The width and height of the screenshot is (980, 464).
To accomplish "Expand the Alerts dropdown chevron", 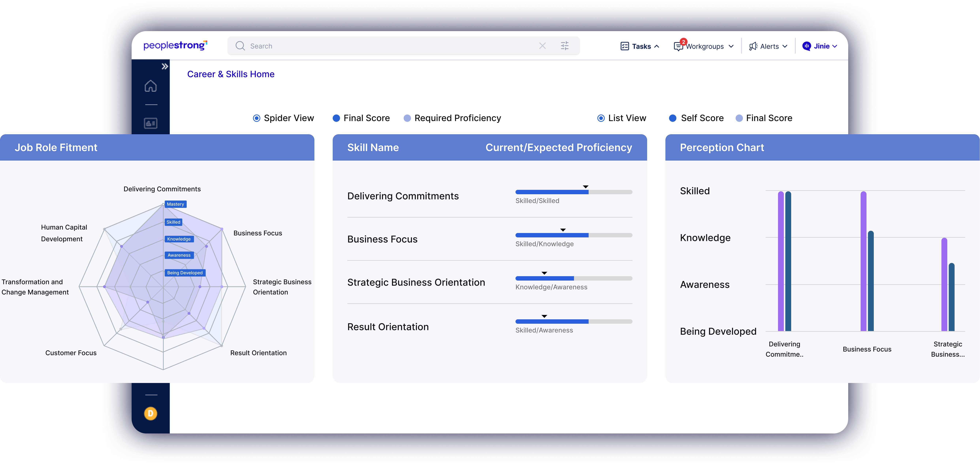I will [785, 46].
